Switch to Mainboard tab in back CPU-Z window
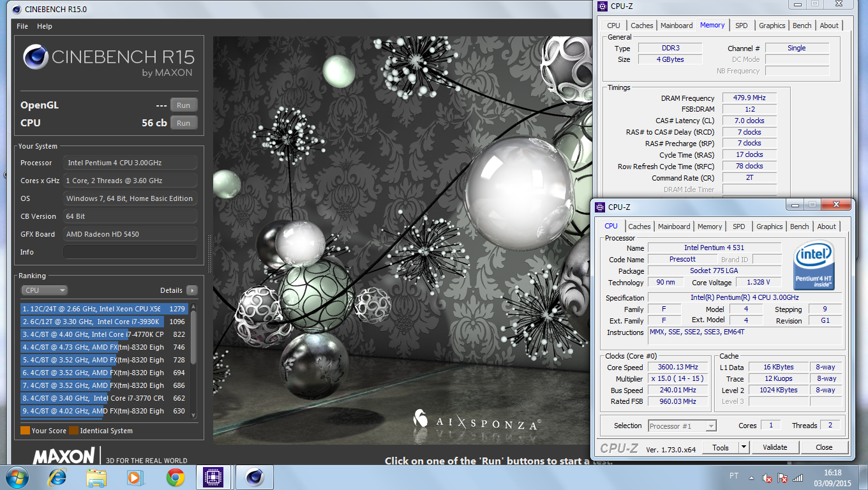 click(677, 26)
